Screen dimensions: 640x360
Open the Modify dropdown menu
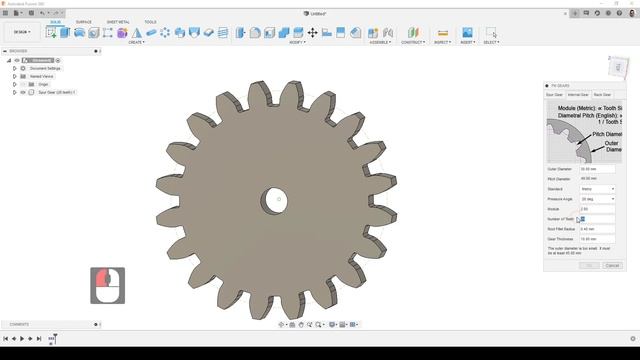[x=298, y=42]
